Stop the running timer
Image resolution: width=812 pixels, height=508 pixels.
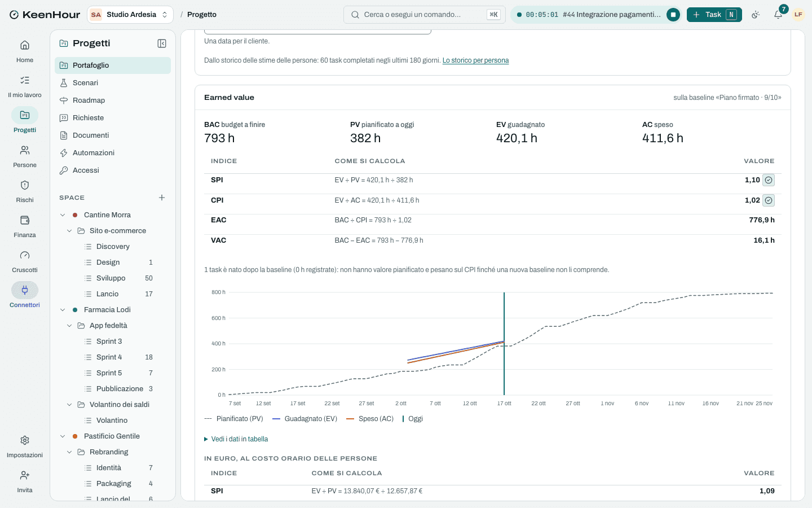(673, 15)
